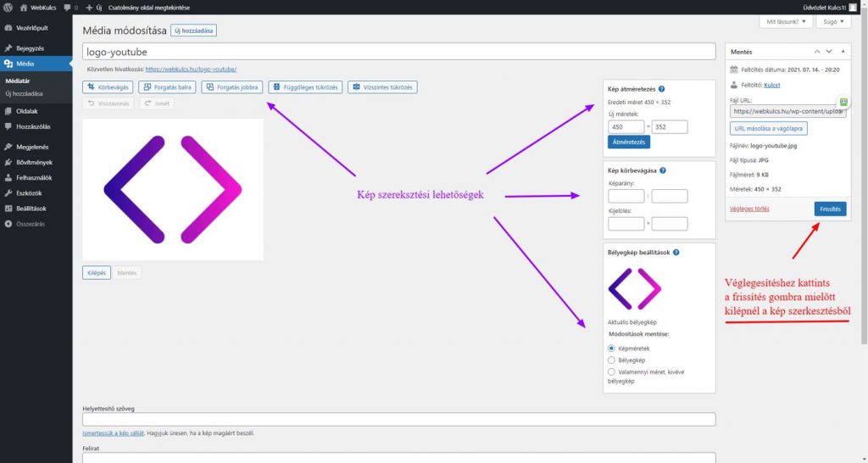
Task: Click the Végleges törlés link
Action: (x=748, y=209)
